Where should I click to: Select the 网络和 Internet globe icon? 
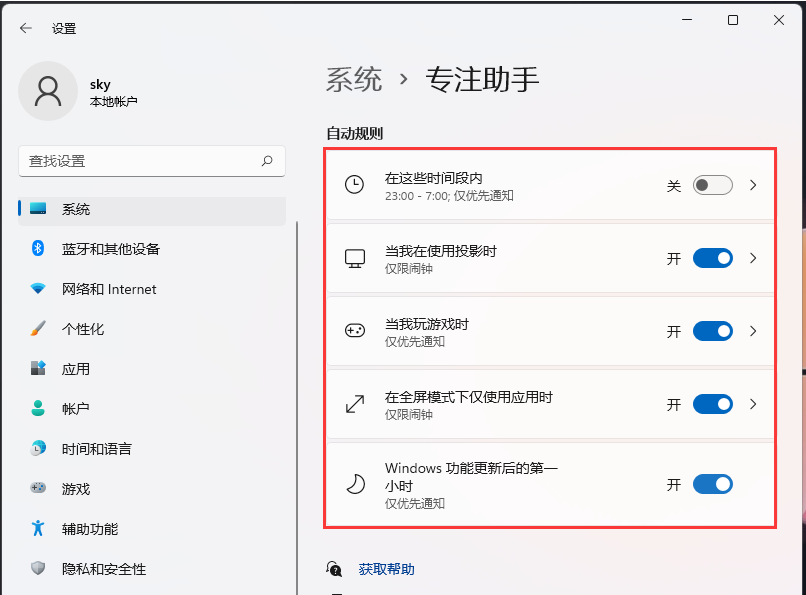[37, 289]
